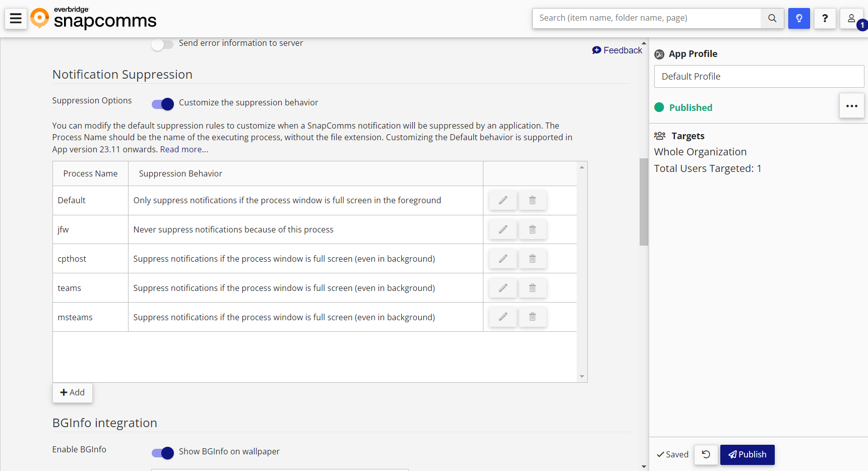
Task: Click the table scrollbar down arrow
Action: (582, 377)
